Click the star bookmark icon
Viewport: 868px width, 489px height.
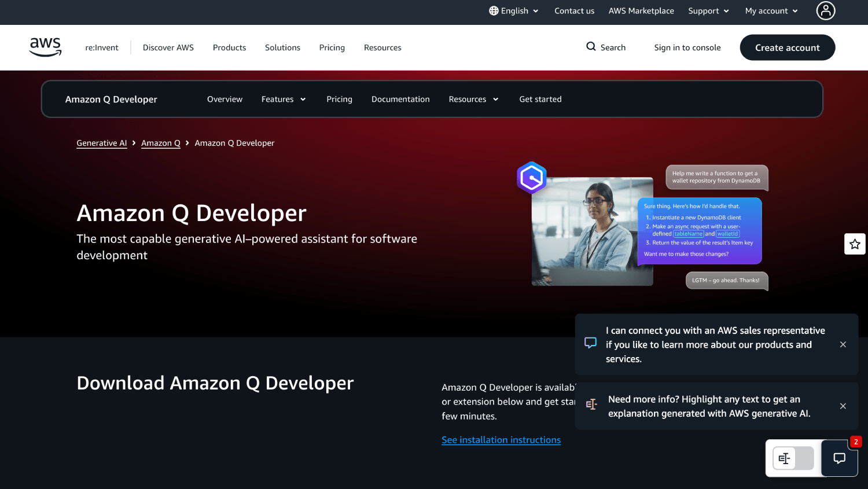click(x=855, y=244)
